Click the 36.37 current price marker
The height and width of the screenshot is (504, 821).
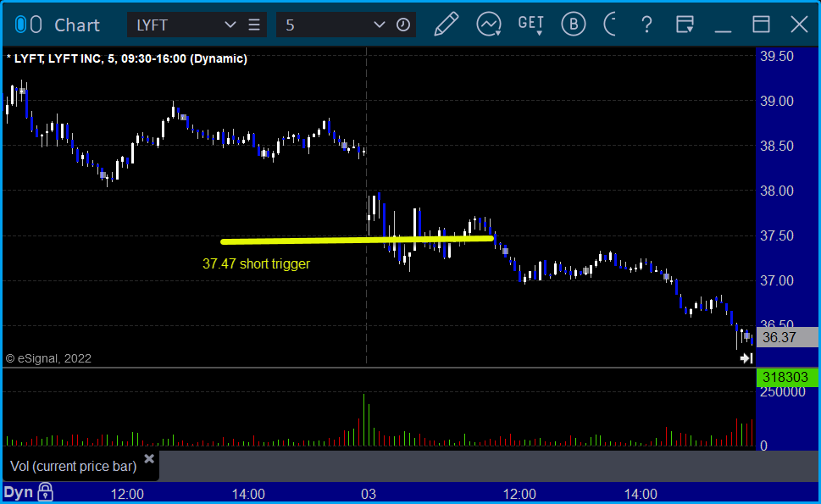point(787,338)
